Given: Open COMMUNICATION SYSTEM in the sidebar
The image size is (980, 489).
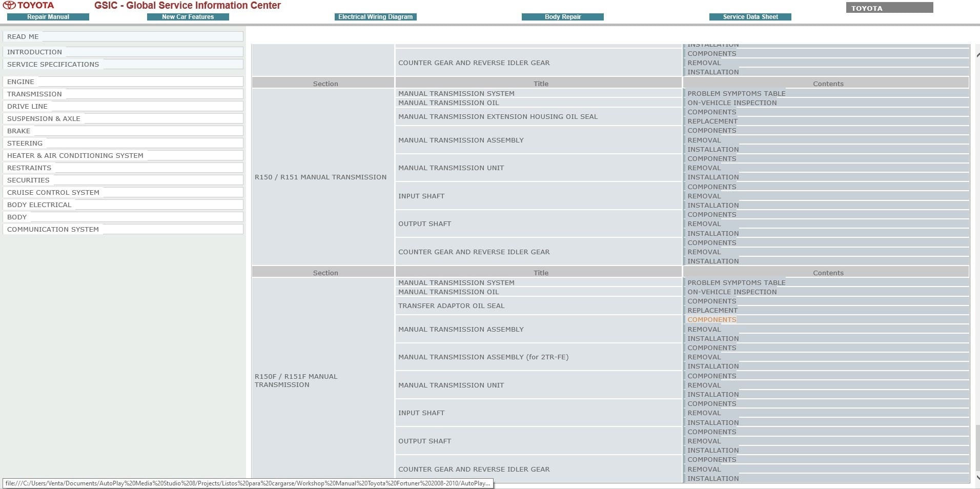Looking at the screenshot, I should pos(123,229).
